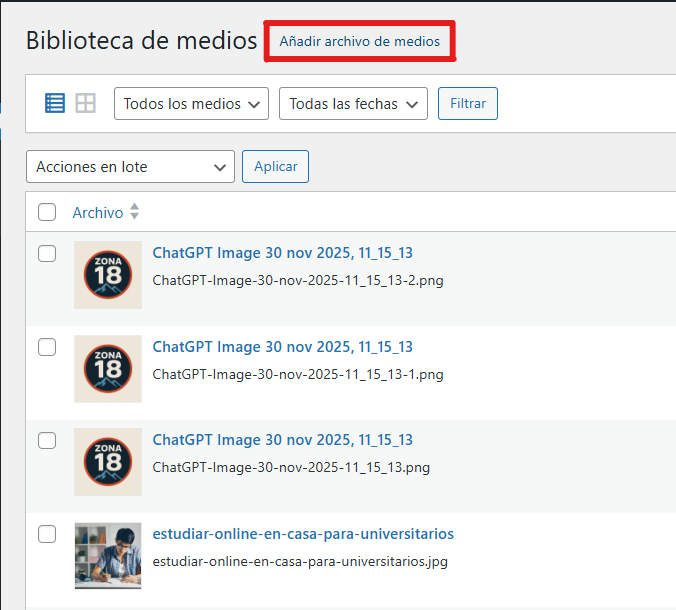Viewport: 676px width, 610px height.
Task: Open the estudiar-online-en-casa-para-universitarios title link
Action: 303,534
